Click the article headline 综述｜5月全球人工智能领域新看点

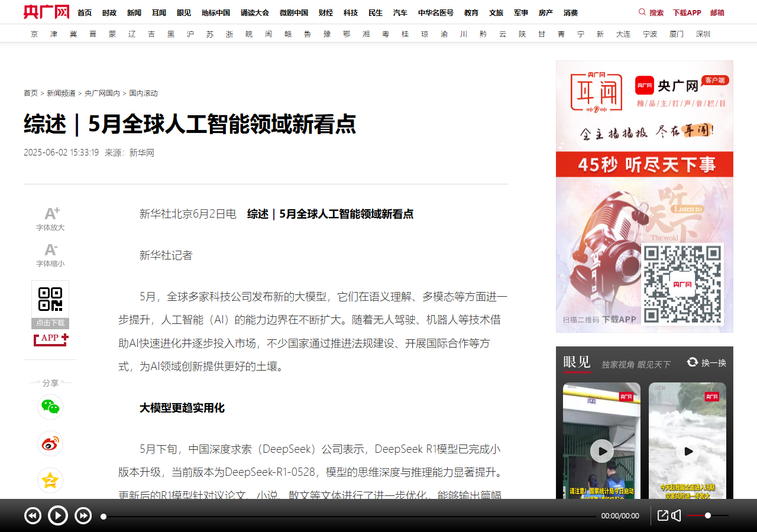[x=190, y=124]
